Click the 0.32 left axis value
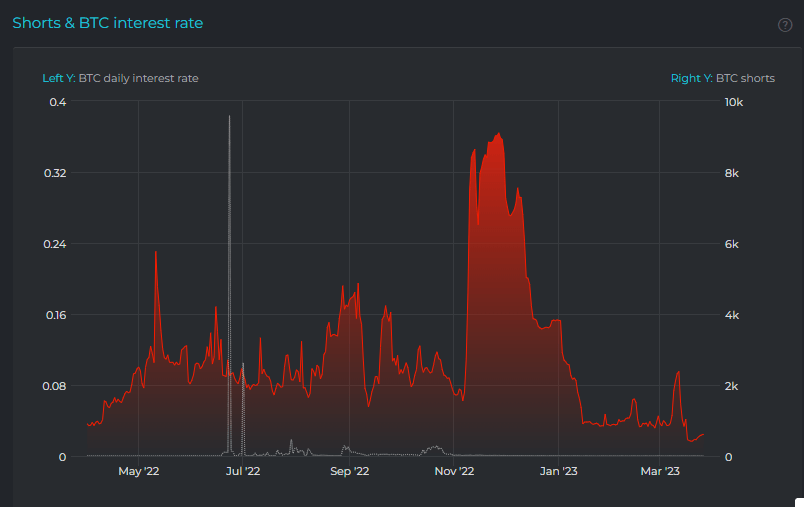Image resolution: width=804 pixels, height=507 pixels. [x=54, y=173]
